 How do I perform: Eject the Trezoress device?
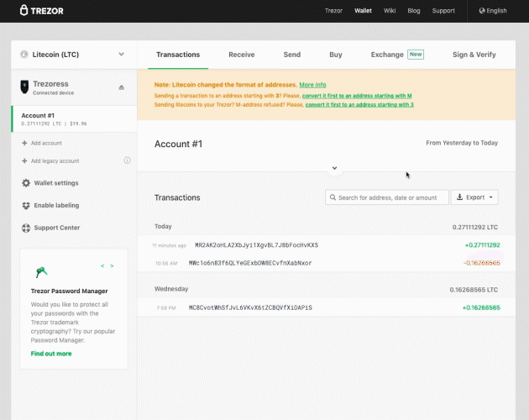[122, 87]
